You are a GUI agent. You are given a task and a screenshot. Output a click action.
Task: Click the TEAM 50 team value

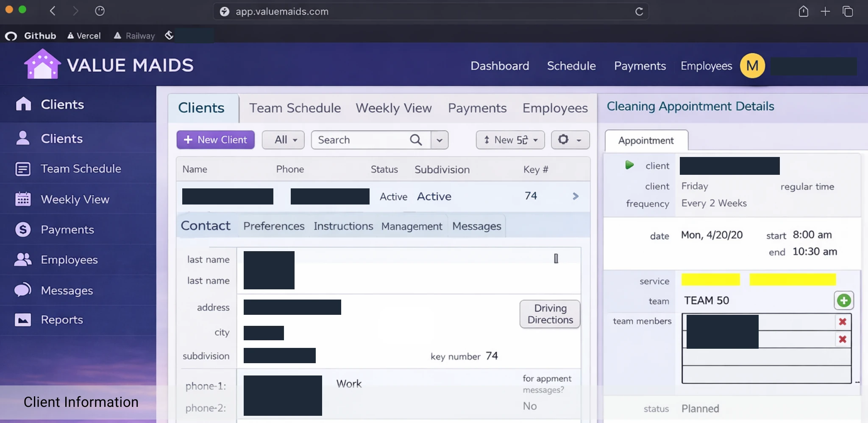click(x=707, y=300)
